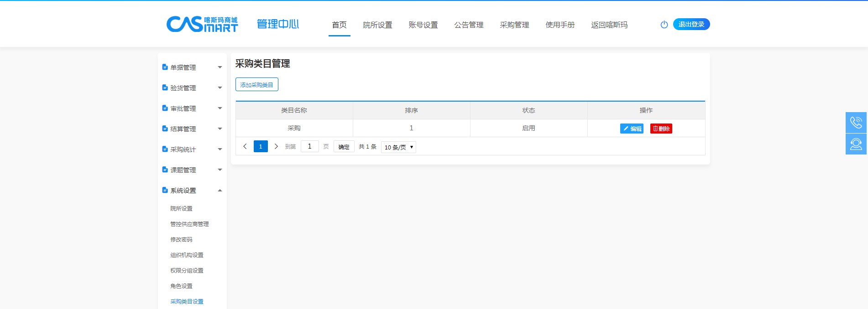The image size is (868, 309).
Task: Click the 添加采购类目 button
Action: tap(256, 85)
